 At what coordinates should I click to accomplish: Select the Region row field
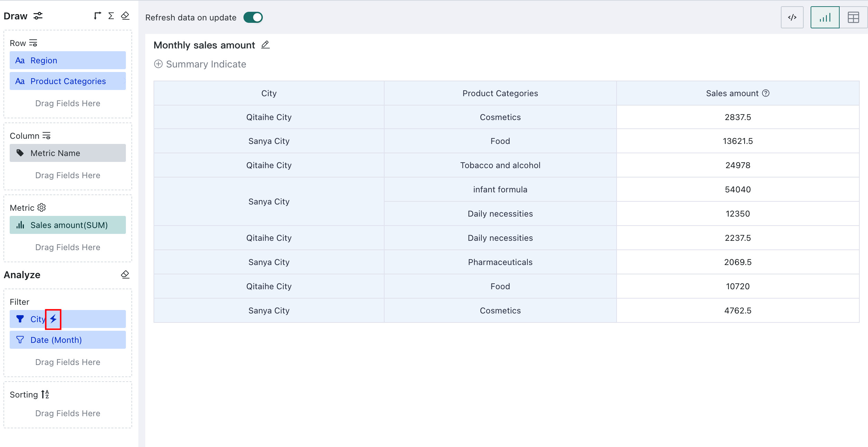click(x=68, y=61)
